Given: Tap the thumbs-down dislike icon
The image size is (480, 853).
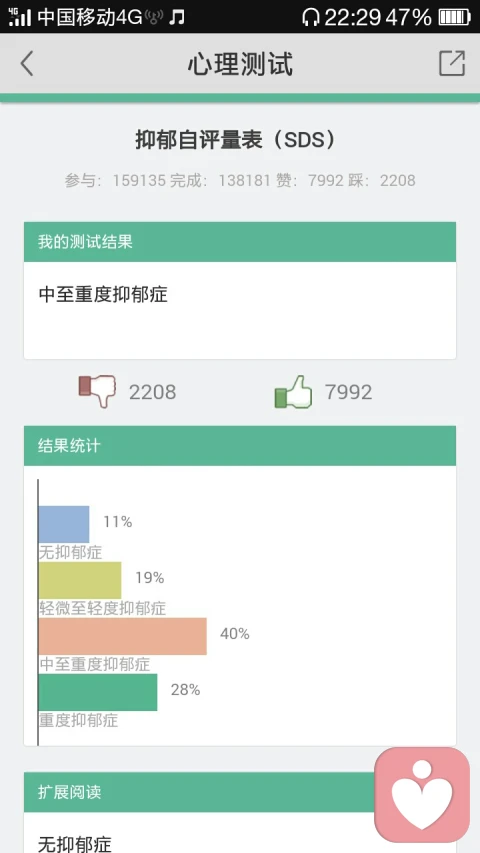Looking at the screenshot, I should [x=97, y=390].
